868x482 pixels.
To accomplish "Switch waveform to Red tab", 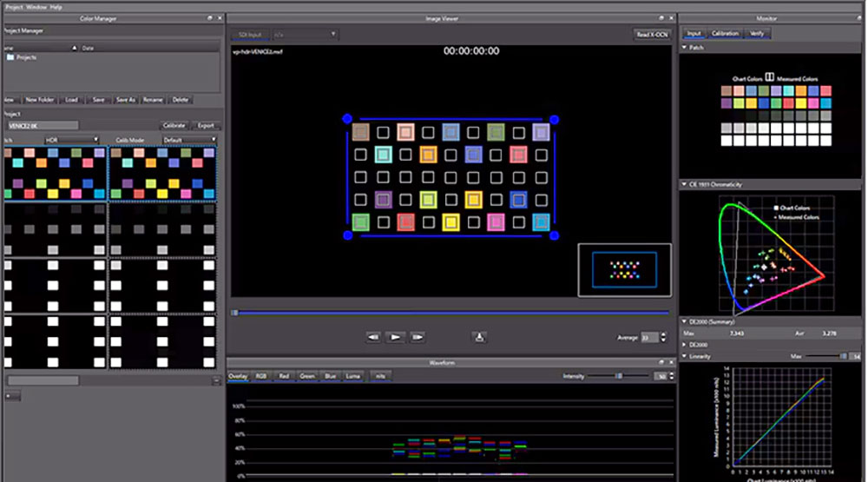I will click(284, 376).
